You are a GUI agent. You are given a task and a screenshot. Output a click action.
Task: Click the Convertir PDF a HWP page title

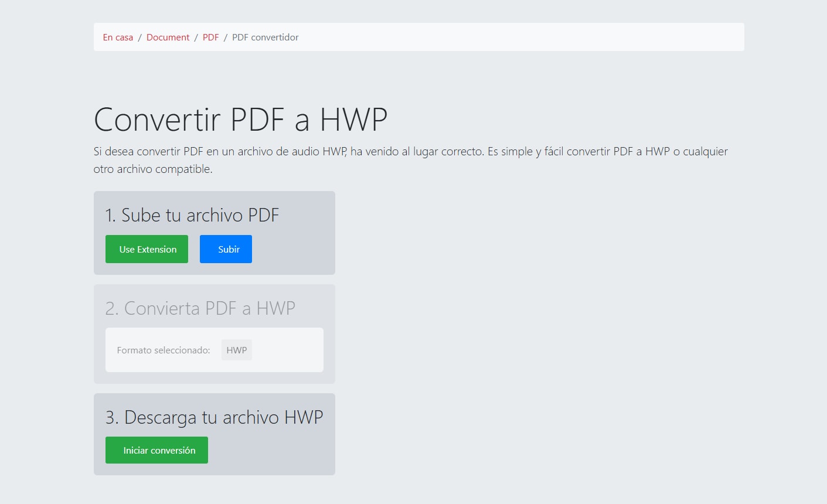pos(240,120)
